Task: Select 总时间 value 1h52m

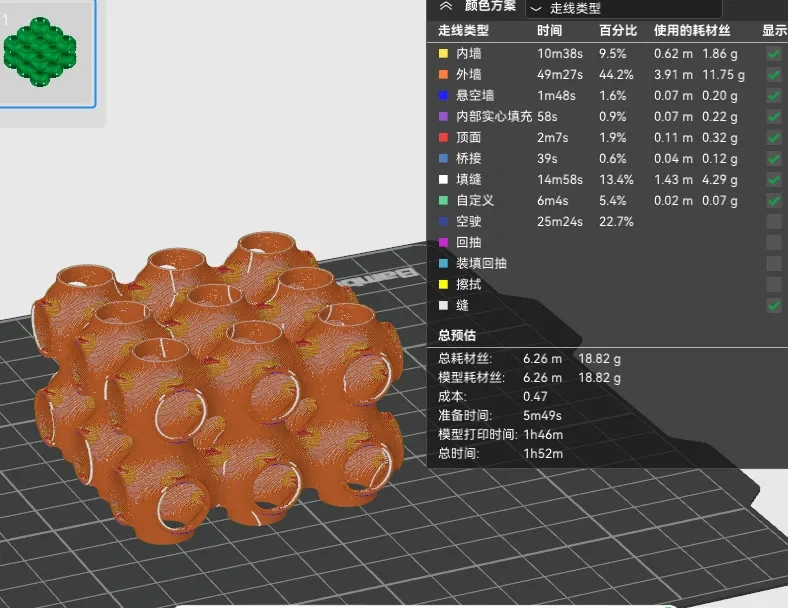Action: coord(543,454)
